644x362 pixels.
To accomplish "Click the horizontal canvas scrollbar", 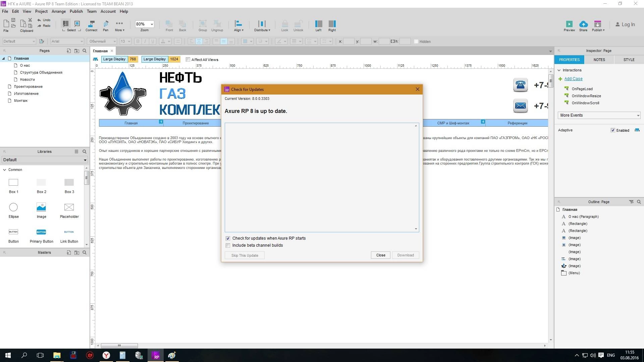I will tap(119, 346).
